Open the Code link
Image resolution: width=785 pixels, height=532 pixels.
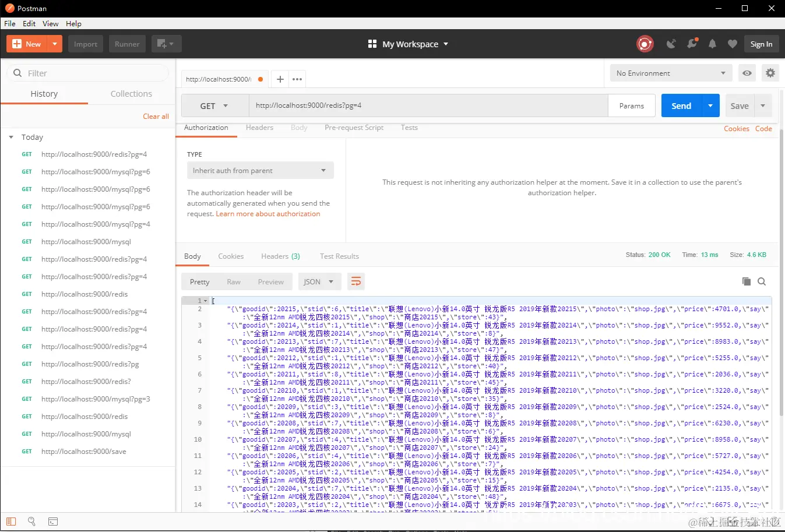pyautogui.click(x=763, y=129)
